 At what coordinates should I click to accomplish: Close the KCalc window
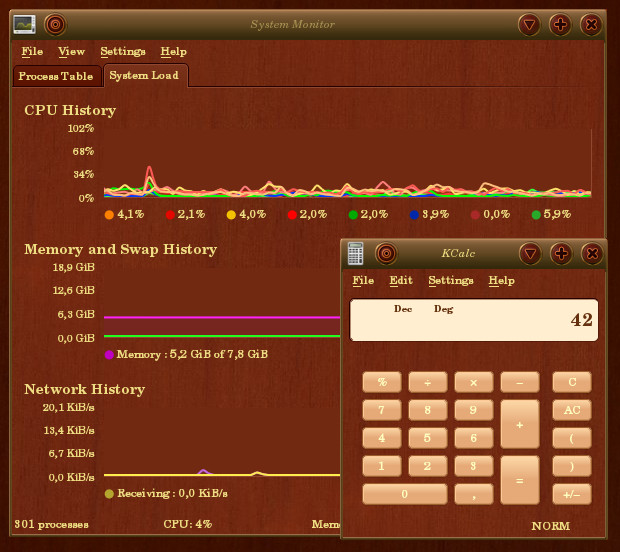coord(592,253)
